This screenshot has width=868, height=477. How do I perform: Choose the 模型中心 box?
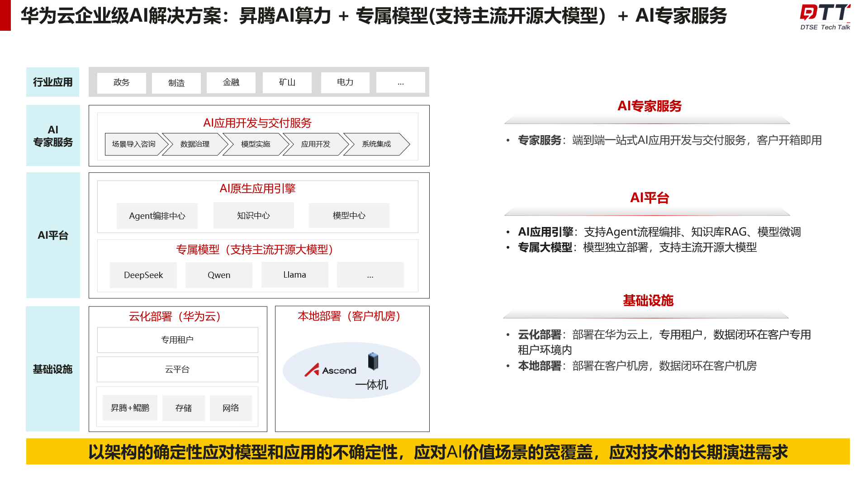click(x=349, y=216)
